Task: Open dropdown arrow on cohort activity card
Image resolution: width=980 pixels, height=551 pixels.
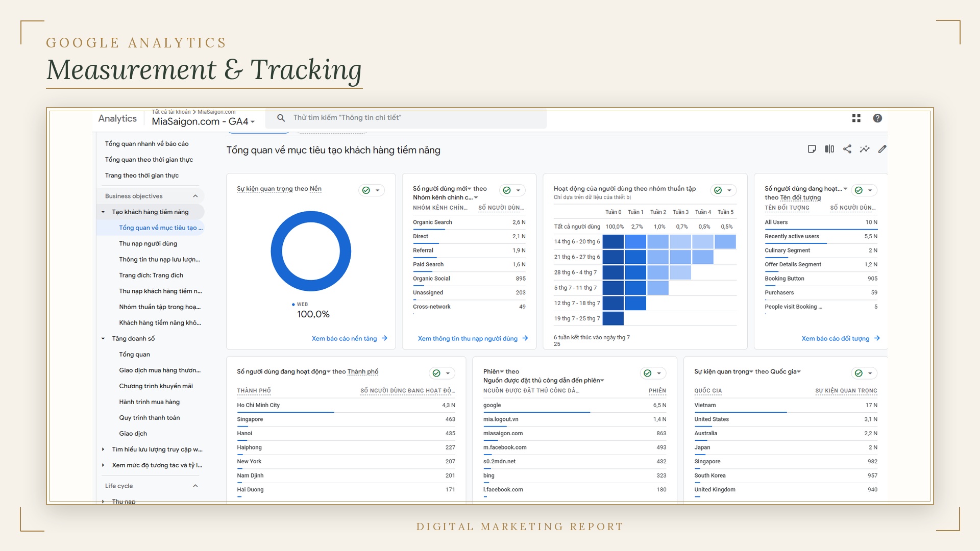Action: [730, 190]
